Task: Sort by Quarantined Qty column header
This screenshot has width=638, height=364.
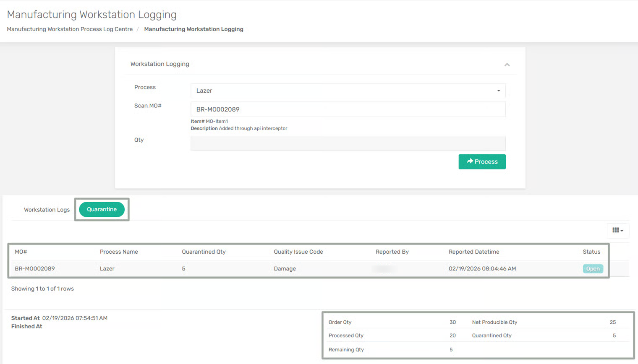Action: click(x=204, y=252)
